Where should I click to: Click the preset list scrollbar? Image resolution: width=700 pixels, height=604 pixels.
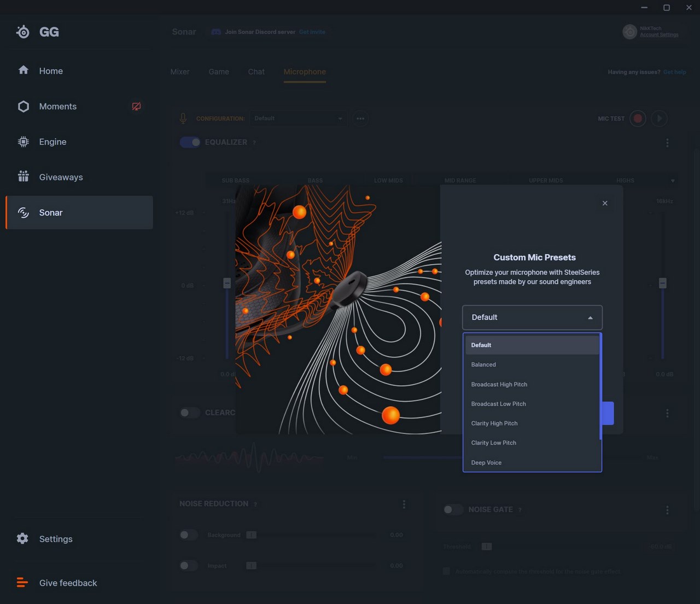[600, 386]
